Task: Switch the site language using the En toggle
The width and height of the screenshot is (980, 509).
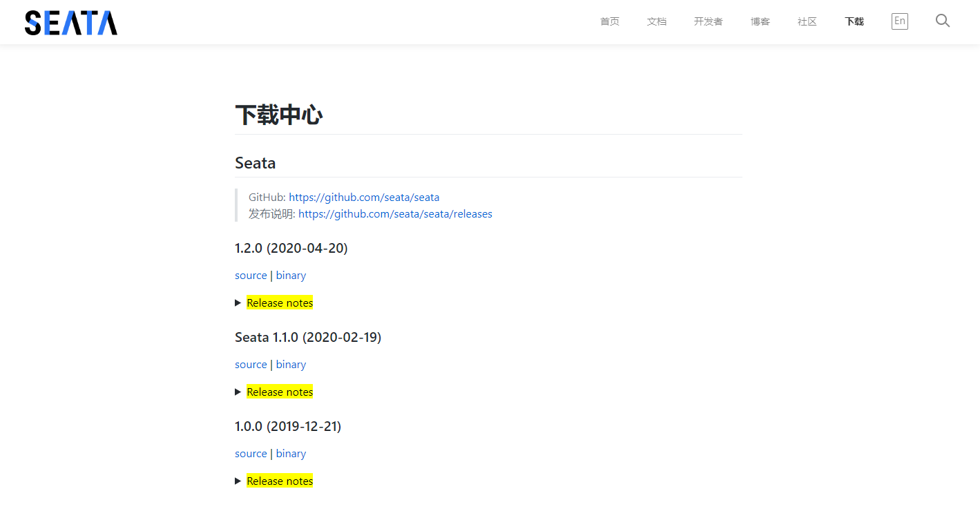Action: 899,21
